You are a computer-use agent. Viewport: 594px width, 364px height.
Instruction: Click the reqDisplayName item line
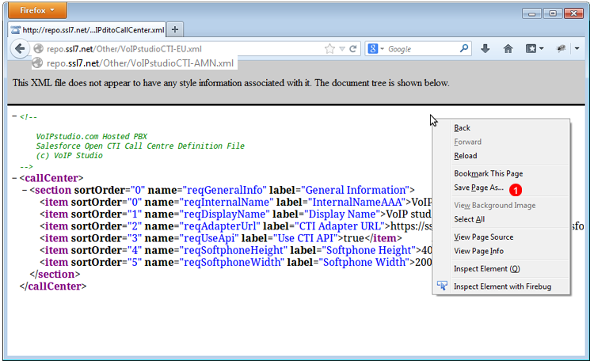pyautogui.click(x=236, y=214)
